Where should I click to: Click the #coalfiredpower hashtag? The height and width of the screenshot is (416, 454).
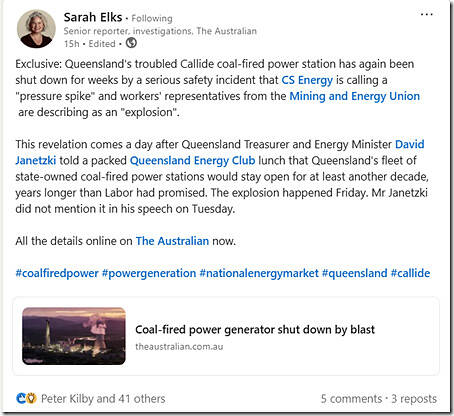click(57, 273)
